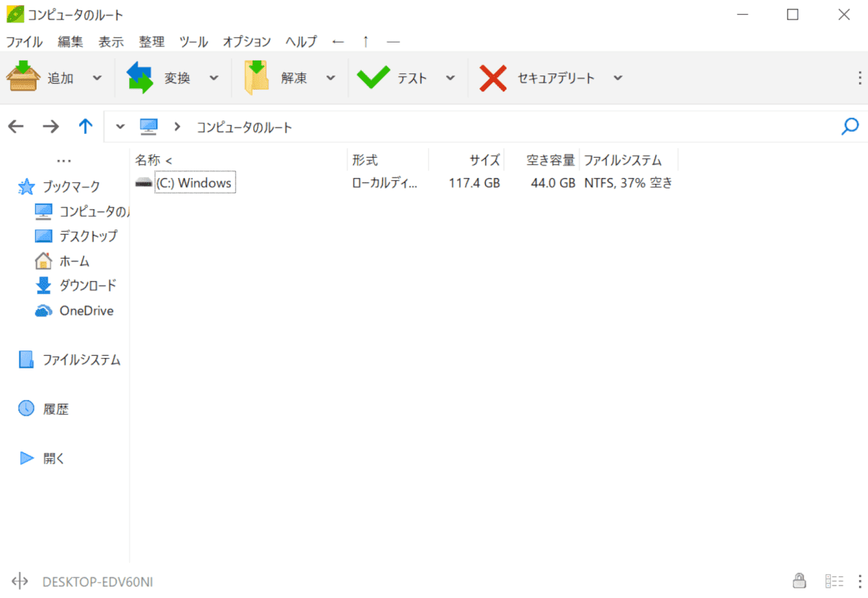Open the status bar three-dot menu

pyautogui.click(x=859, y=582)
